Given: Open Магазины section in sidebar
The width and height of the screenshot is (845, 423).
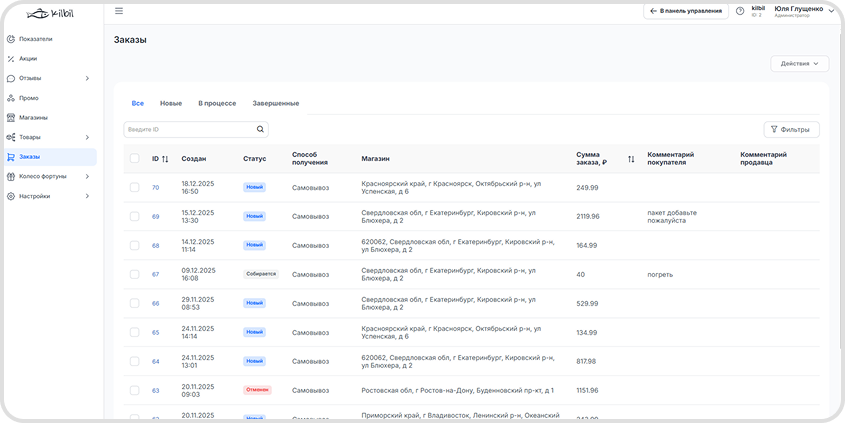Looking at the screenshot, I should [33, 117].
